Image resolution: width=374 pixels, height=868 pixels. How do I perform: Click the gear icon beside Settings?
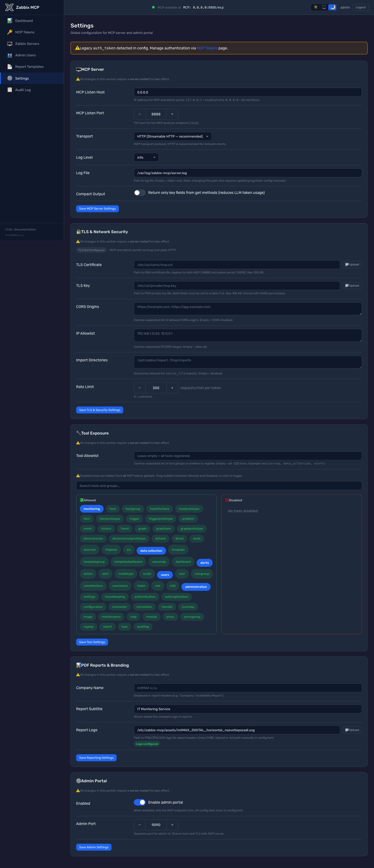coord(10,78)
